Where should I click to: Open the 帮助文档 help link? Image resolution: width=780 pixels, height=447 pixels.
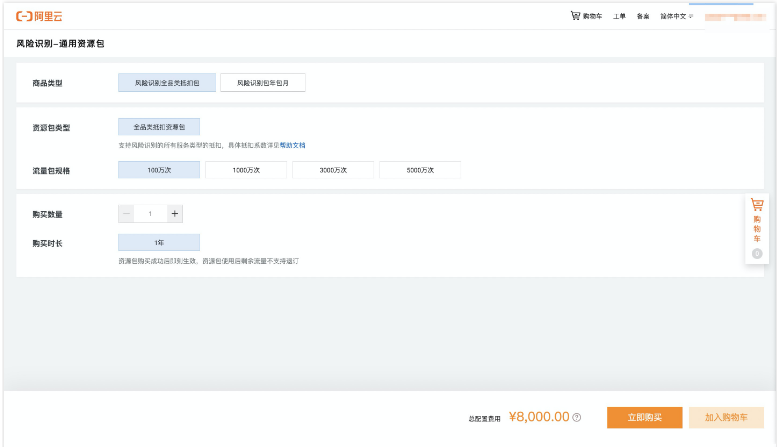pos(292,145)
